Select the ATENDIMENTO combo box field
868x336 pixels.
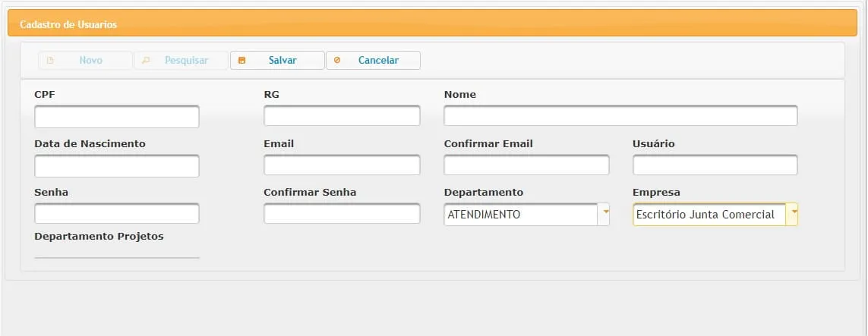pos(521,215)
